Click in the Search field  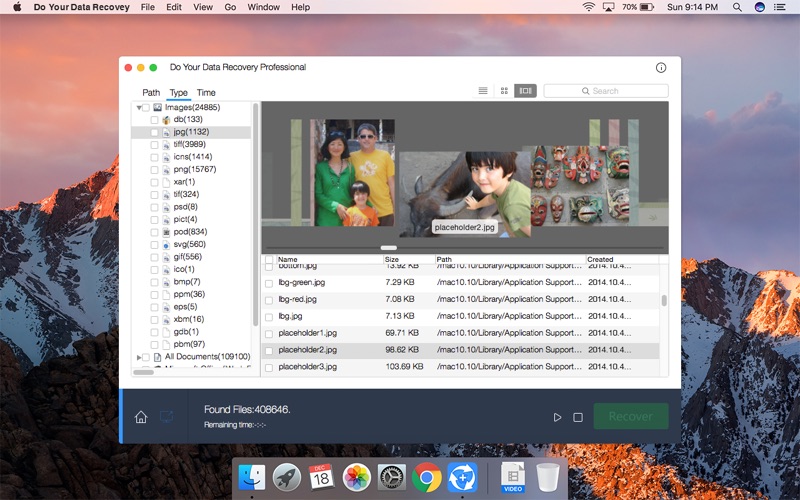(x=606, y=91)
